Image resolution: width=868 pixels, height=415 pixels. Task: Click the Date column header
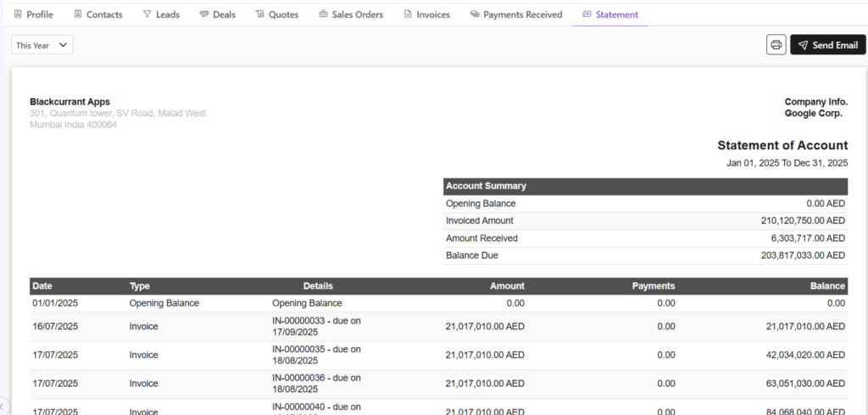(x=42, y=286)
